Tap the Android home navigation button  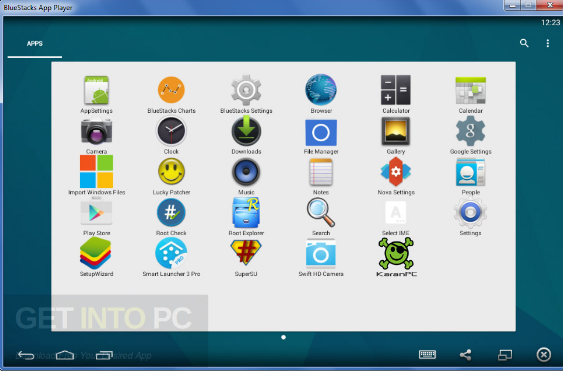(x=65, y=355)
